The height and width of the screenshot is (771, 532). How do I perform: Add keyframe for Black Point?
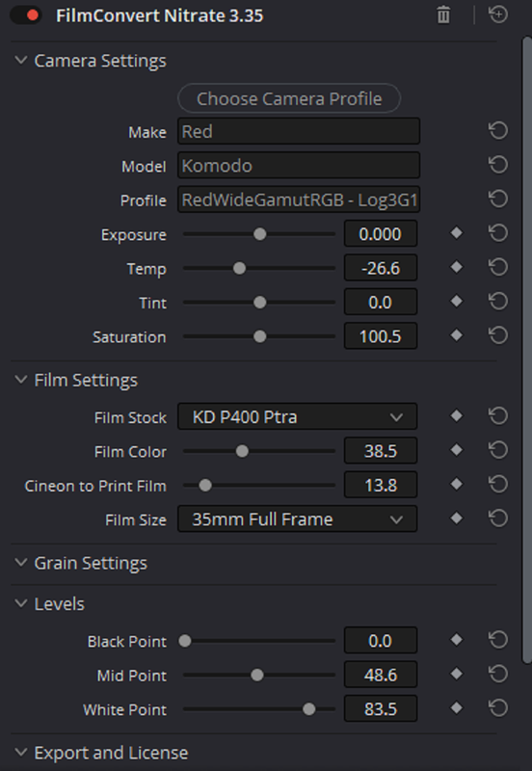(456, 640)
